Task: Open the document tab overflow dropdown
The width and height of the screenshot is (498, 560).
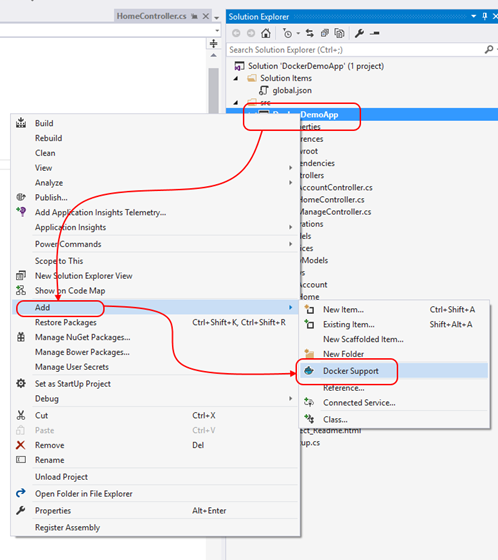Action: coord(216,18)
